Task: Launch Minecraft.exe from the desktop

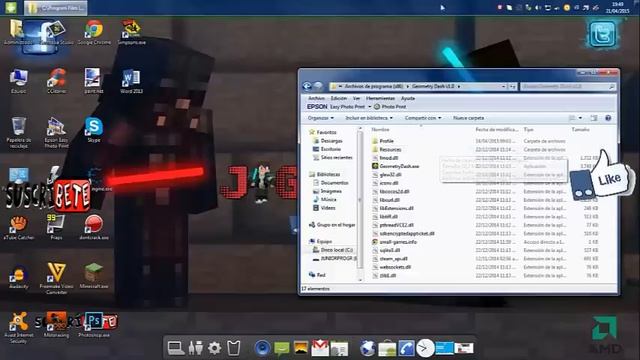Action: [x=94, y=276]
